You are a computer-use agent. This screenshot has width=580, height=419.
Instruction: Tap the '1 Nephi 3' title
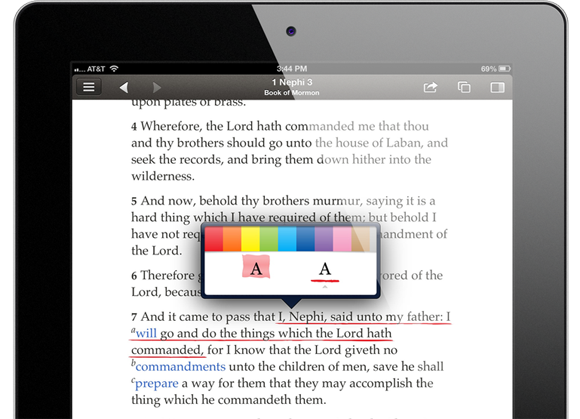pos(292,82)
